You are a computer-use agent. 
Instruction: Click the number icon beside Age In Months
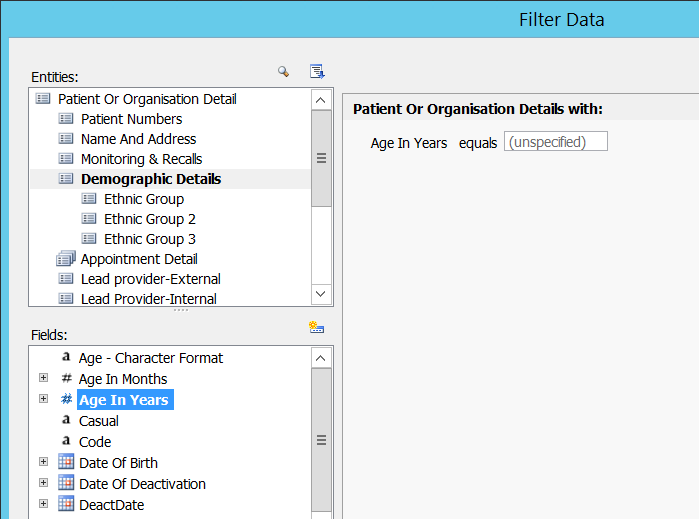click(66, 378)
